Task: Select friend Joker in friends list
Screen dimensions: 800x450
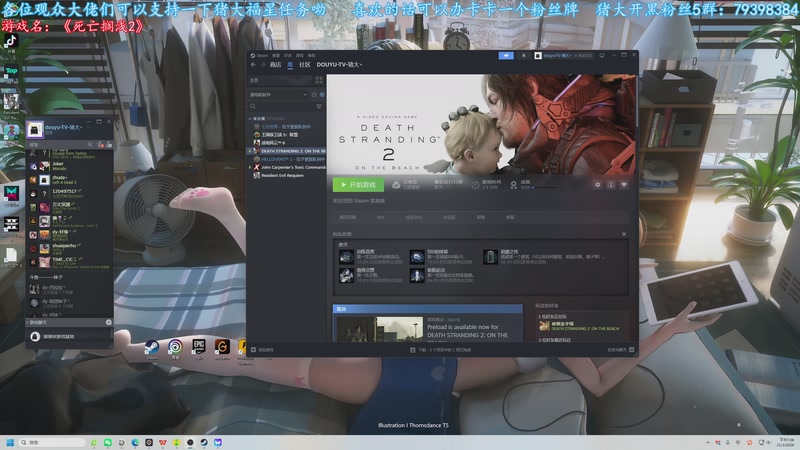Action: point(69,166)
